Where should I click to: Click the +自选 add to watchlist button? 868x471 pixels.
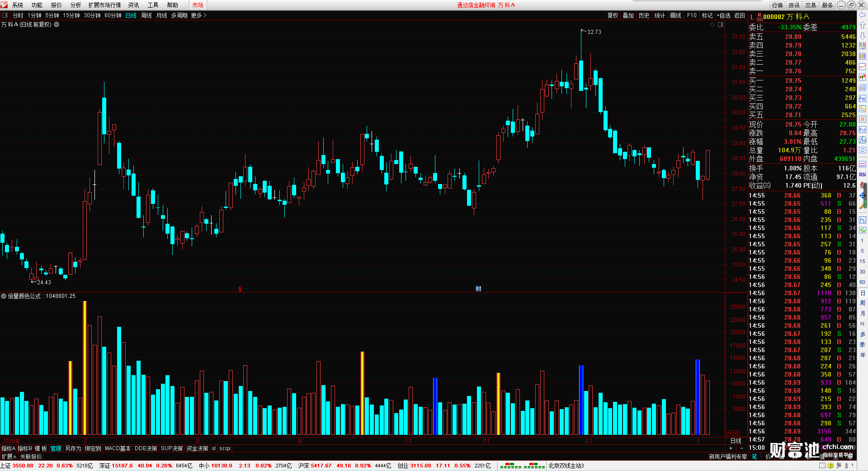(724, 15)
